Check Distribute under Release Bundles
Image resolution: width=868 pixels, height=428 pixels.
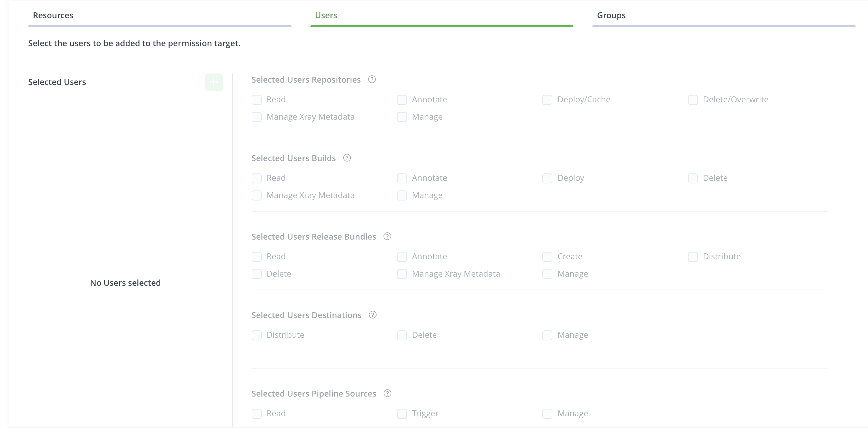point(693,257)
